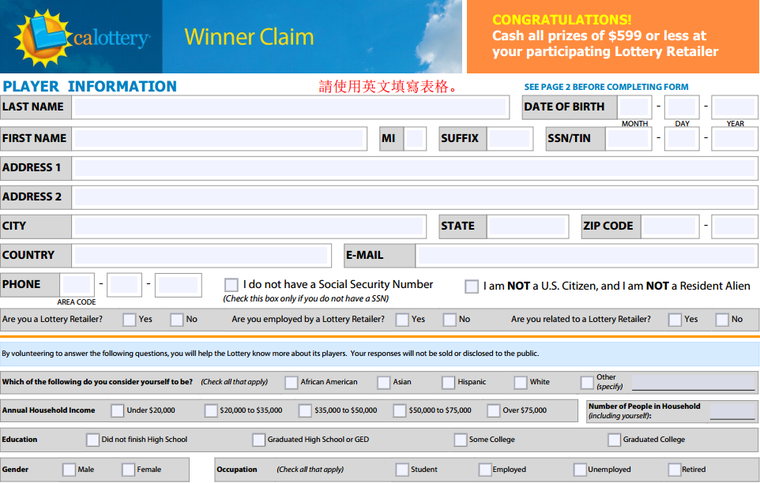Tick No for 'Are you a Lottery Retailer?'
This screenshot has height=483, width=760.
point(176,320)
